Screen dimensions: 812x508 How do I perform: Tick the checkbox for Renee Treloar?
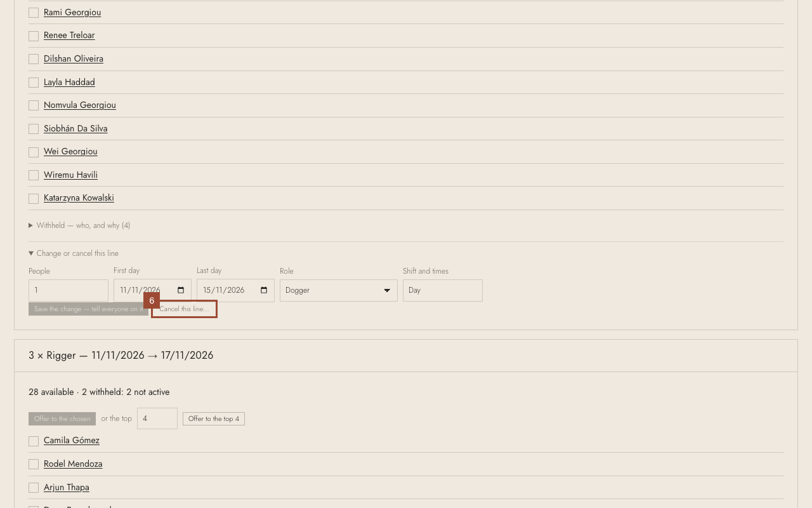tap(34, 36)
